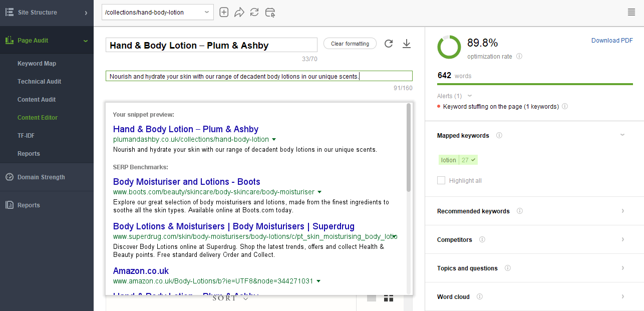
Task: Open the TF-IDF sidebar item
Action: [x=26, y=136]
